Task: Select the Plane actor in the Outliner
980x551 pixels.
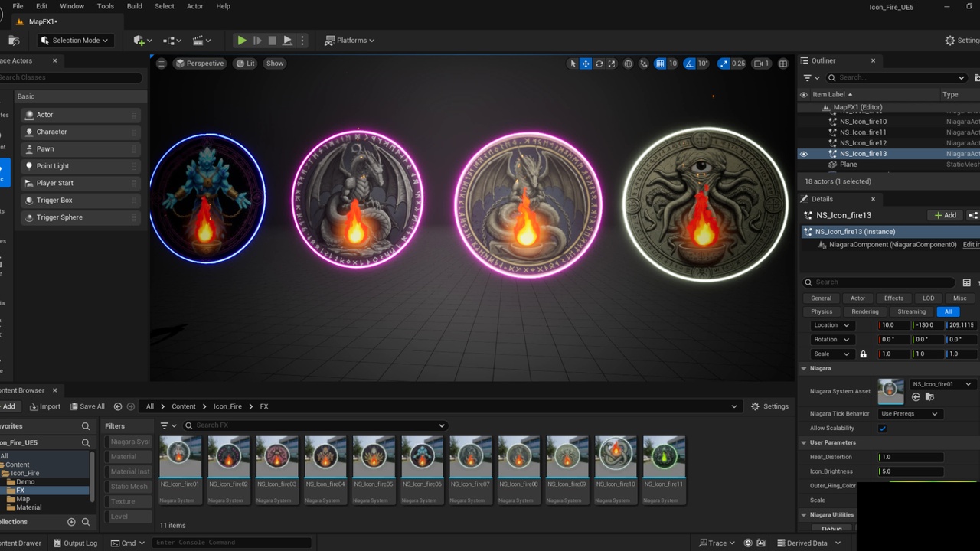Action: click(x=848, y=165)
